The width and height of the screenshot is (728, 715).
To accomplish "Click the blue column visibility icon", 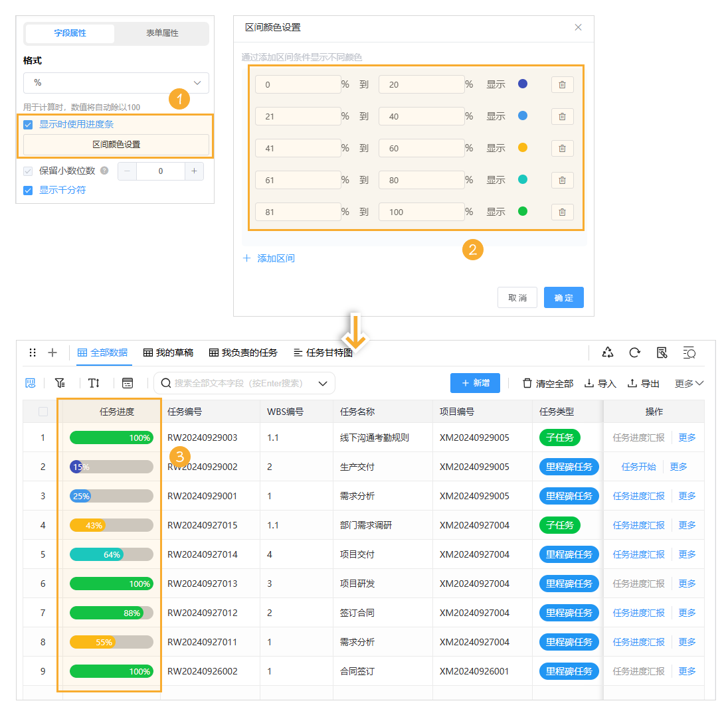I will pyautogui.click(x=30, y=383).
